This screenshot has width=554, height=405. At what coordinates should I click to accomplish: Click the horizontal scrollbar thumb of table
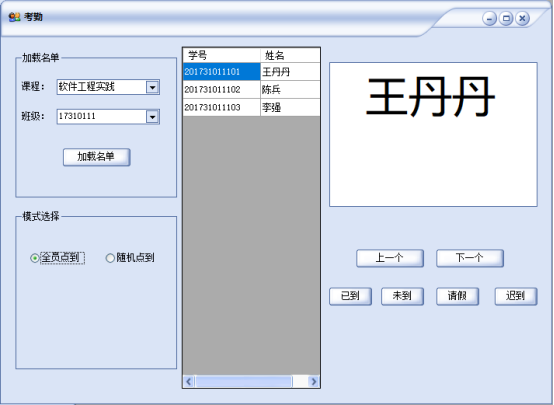click(x=244, y=381)
